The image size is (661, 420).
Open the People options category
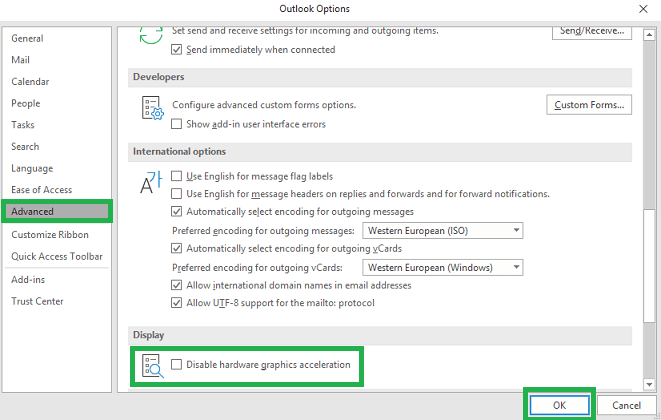pyautogui.click(x=57, y=103)
